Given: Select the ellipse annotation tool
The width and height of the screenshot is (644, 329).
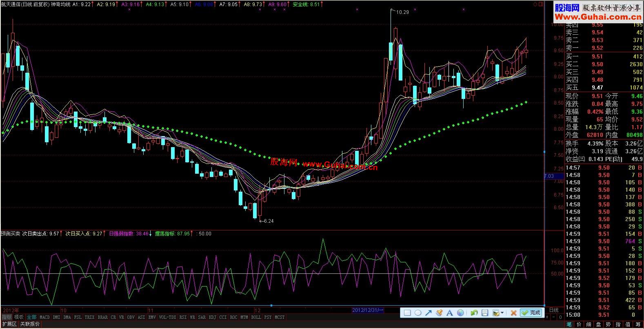Looking at the screenshot, I should (x=418, y=313).
